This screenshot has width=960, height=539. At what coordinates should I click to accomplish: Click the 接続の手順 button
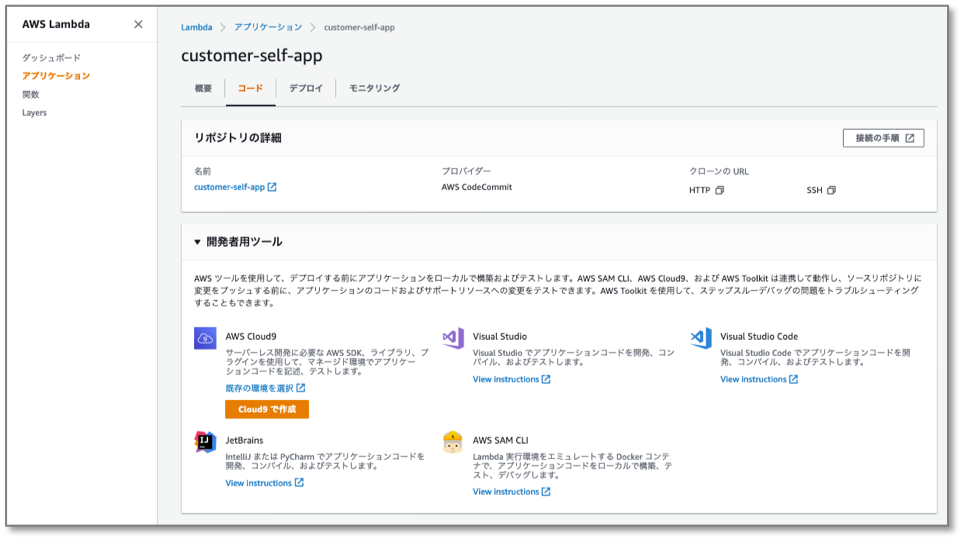[883, 138]
